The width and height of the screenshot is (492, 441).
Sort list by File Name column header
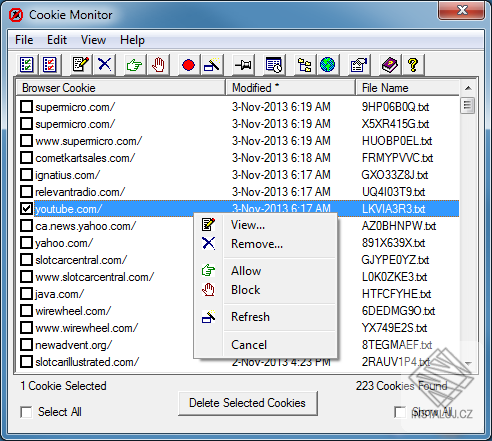pyautogui.click(x=408, y=88)
